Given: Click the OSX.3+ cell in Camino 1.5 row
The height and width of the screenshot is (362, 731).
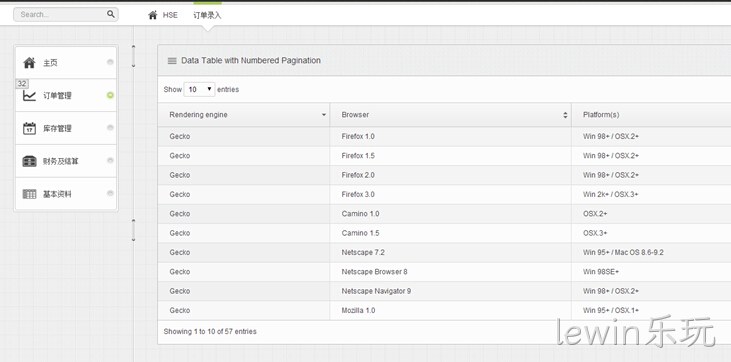Looking at the screenshot, I should pos(651,233).
